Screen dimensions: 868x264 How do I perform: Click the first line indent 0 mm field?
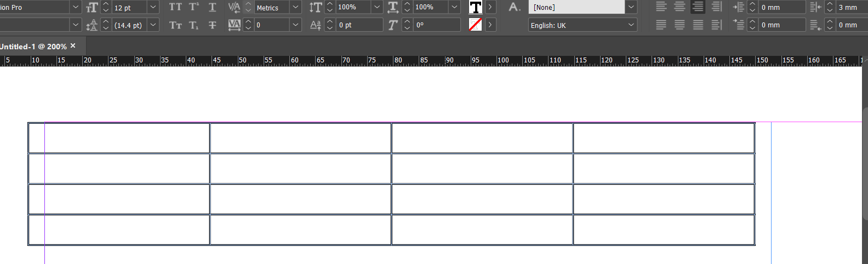tap(782, 25)
